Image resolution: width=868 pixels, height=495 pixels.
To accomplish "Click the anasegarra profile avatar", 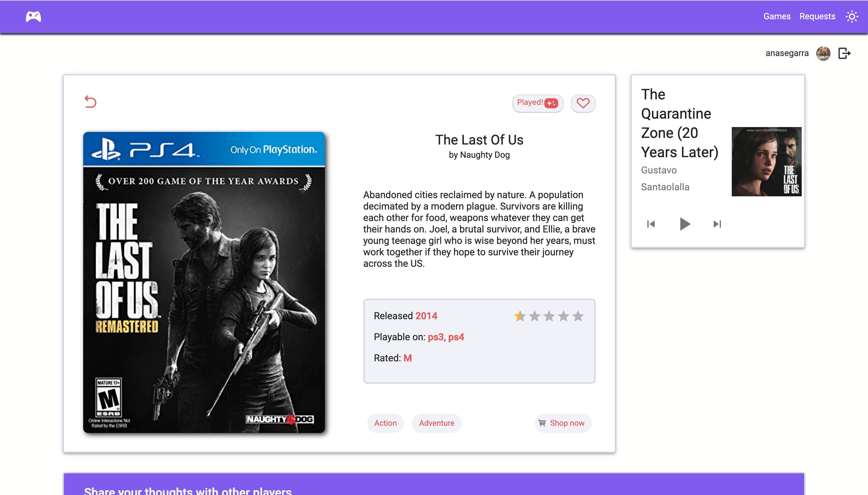I will [823, 53].
